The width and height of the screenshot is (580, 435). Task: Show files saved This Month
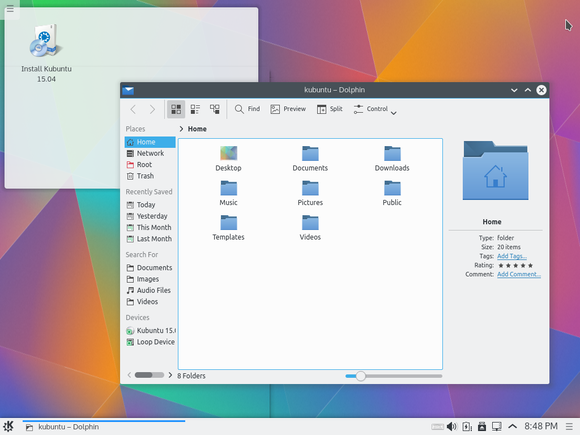(150, 227)
